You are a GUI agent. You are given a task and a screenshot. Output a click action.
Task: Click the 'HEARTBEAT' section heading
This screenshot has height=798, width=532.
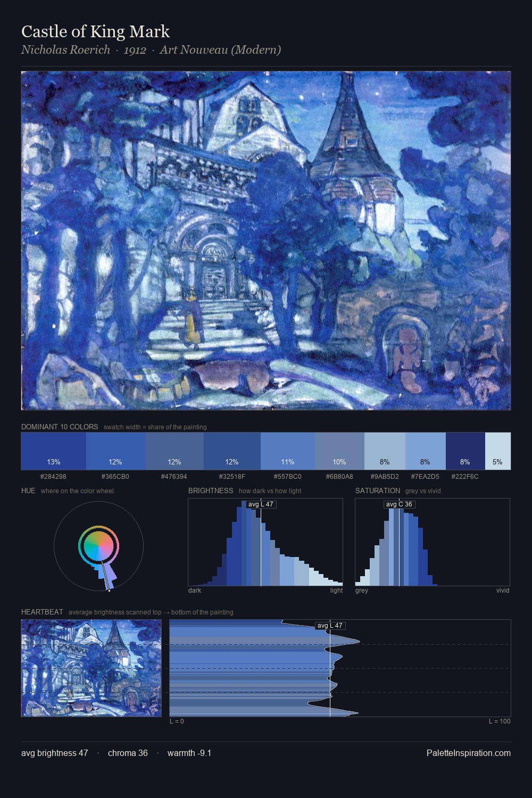click(x=42, y=612)
